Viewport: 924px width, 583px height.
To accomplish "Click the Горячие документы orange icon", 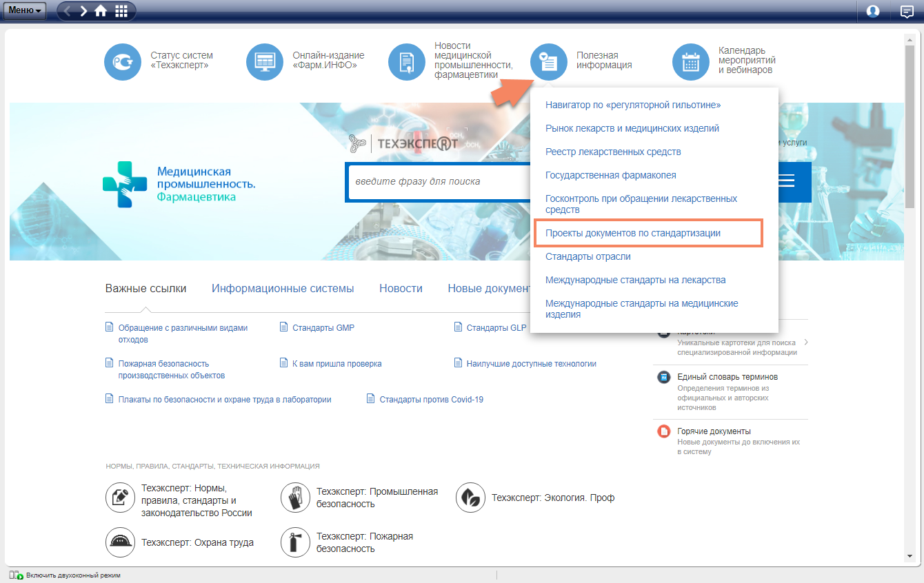I will point(664,432).
